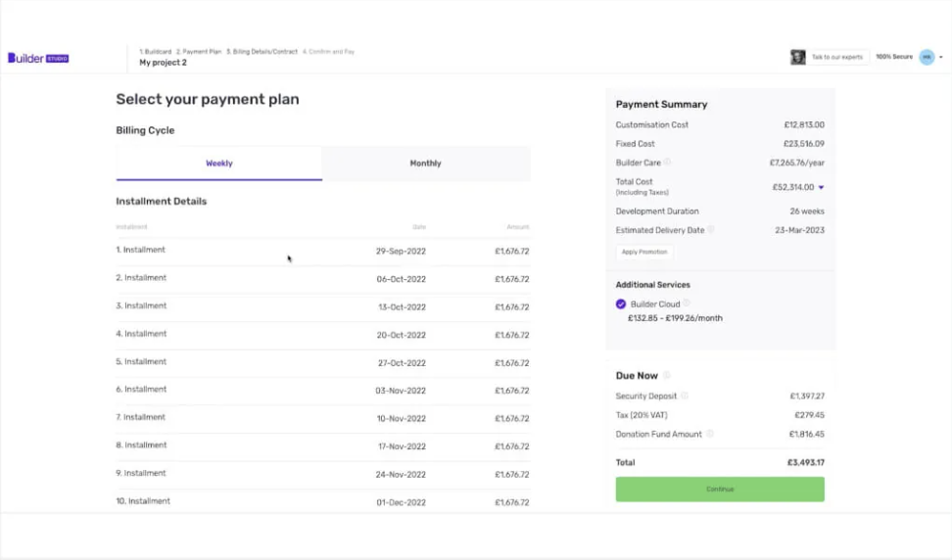Click the 23-Mar-2023 delivery date value
952x560 pixels.
click(799, 230)
